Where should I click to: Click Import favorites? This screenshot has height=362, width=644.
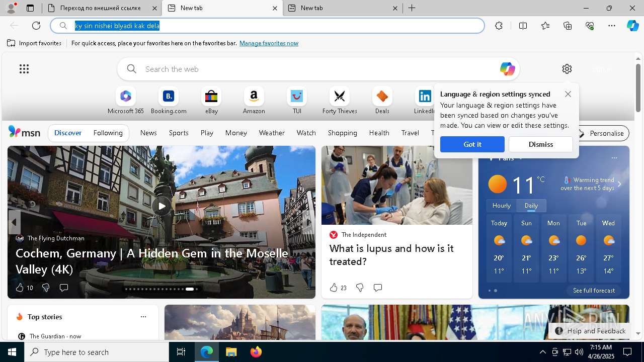[34, 43]
